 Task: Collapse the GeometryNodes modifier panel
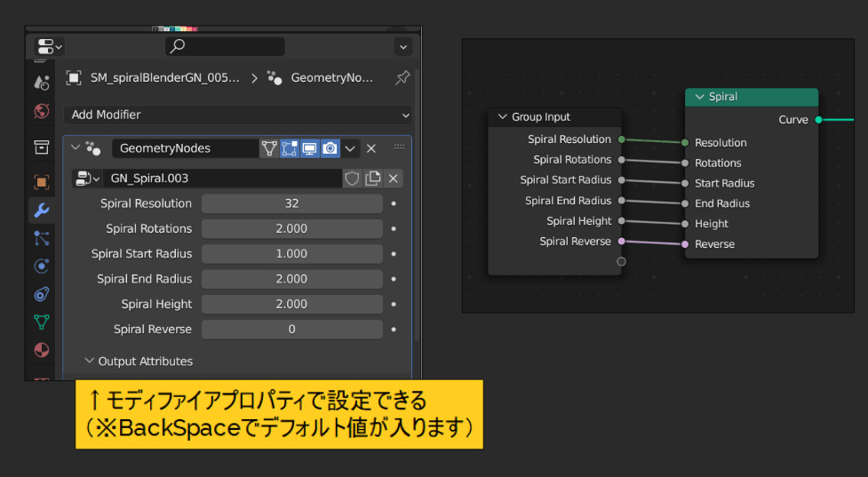(x=76, y=147)
